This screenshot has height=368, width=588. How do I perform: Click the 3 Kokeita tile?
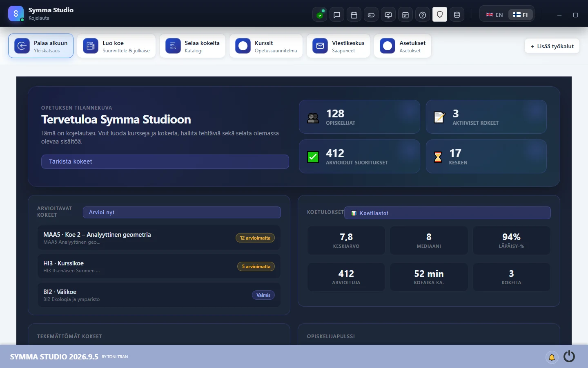(x=511, y=277)
